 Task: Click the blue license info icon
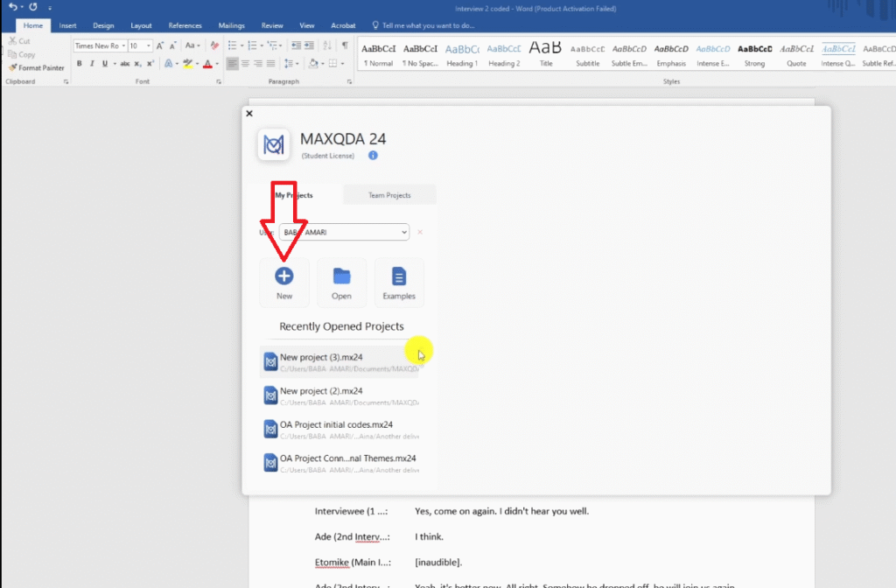tap(373, 156)
